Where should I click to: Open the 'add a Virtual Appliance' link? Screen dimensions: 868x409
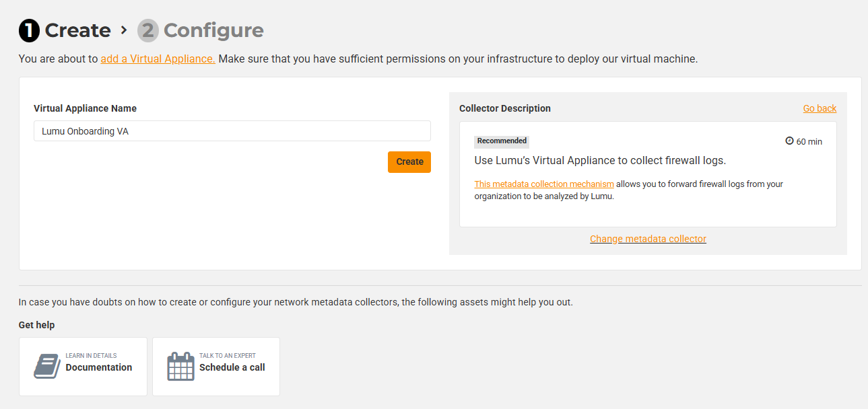(x=158, y=59)
